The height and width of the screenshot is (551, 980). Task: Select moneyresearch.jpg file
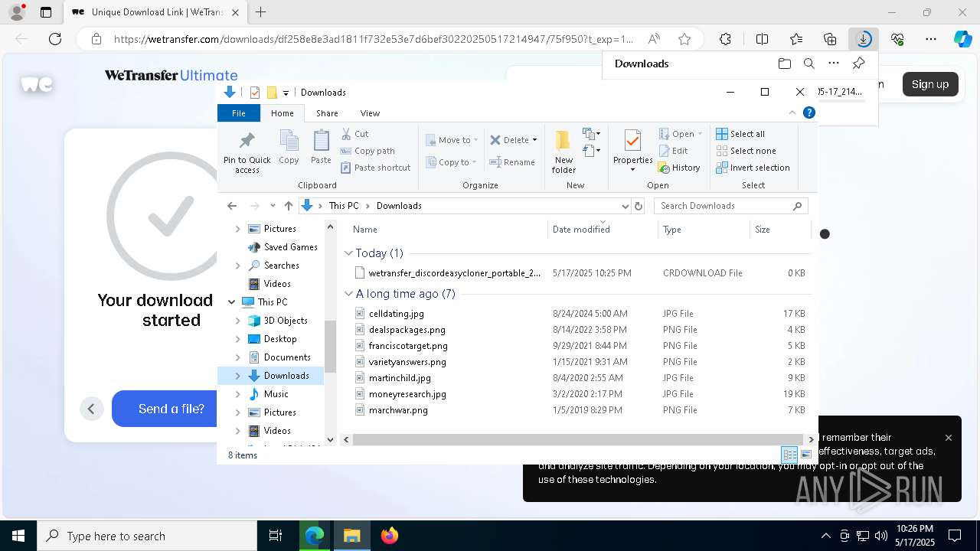click(407, 394)
